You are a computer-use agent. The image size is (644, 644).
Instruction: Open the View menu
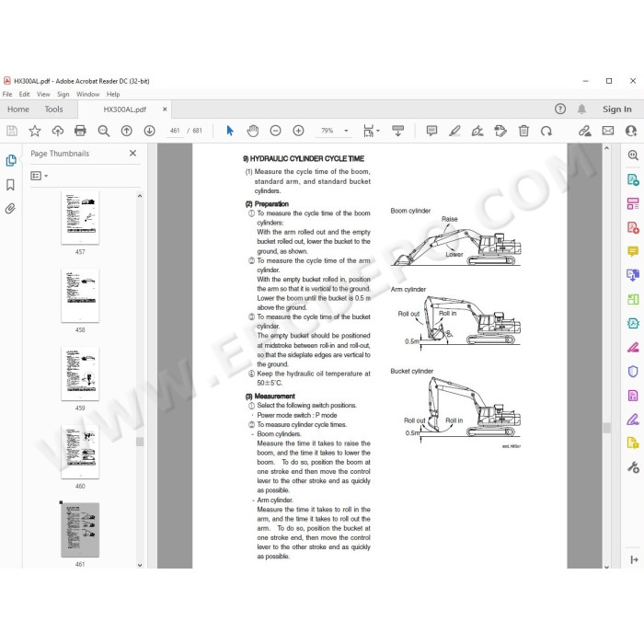click(43, 94)
